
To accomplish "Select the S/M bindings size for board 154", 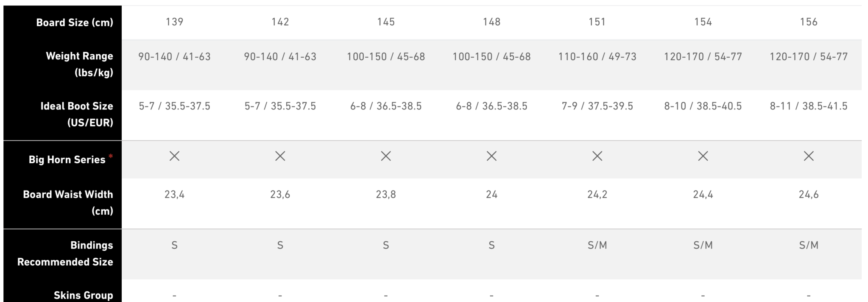I will tap(703, 245).
